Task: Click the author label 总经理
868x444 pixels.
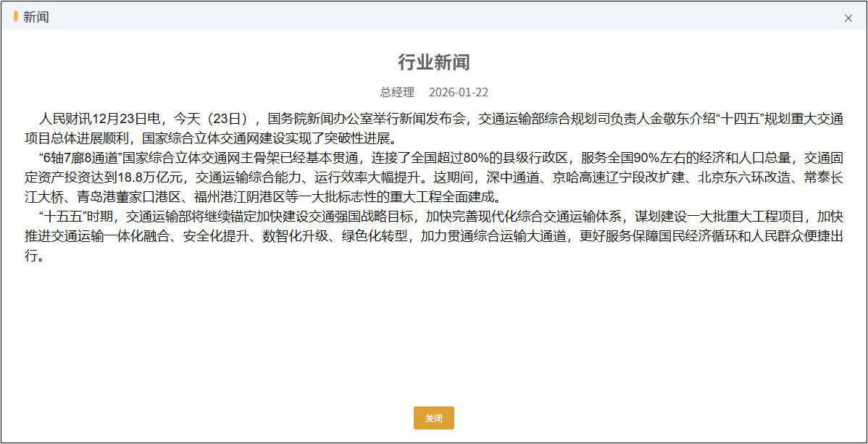Action: pos(397,93)
